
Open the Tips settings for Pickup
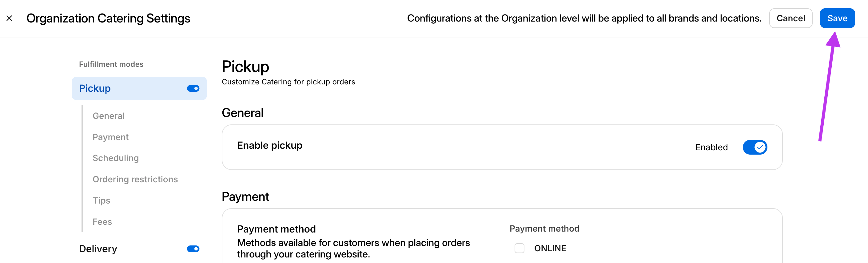[101, 200]
